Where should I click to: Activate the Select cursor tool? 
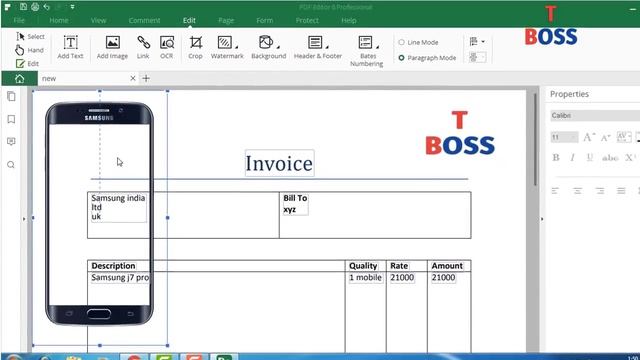point(30,37)
